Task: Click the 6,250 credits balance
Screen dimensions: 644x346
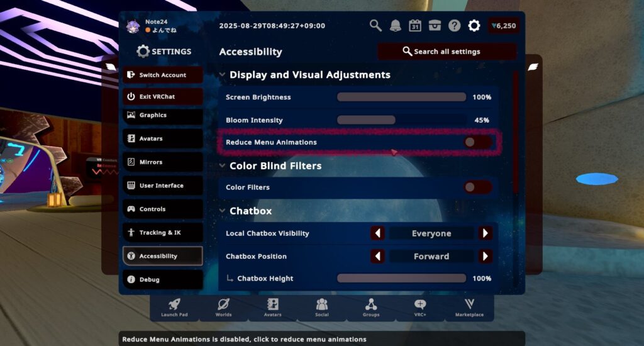Action: (x=504, y=26)
